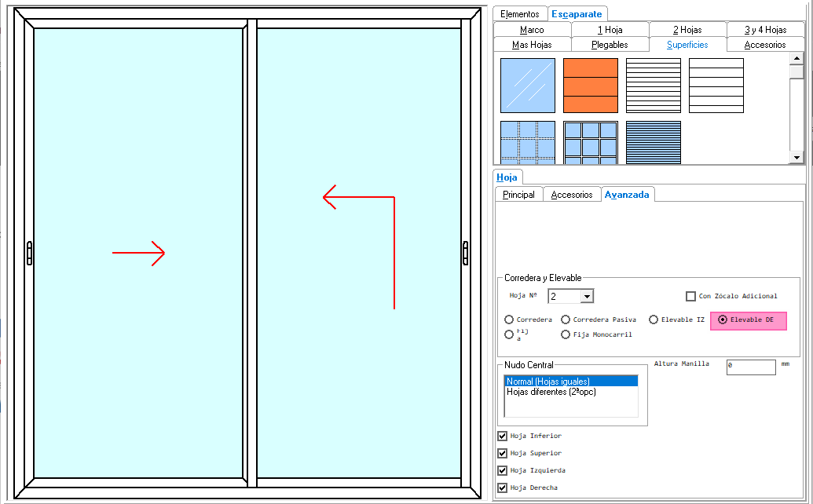Toggle the Hoja Inferior checkbox
813x504 pixels.
click(502, 436)
